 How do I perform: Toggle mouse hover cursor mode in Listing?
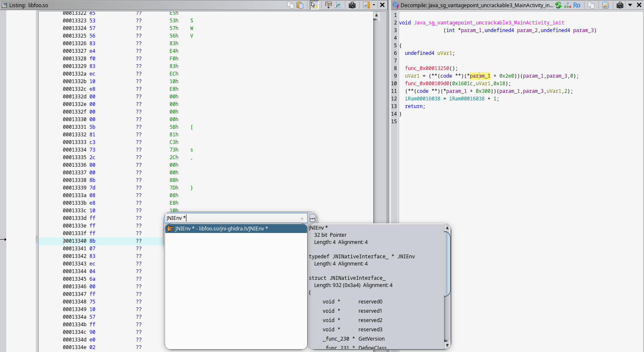tap(314, 5)
